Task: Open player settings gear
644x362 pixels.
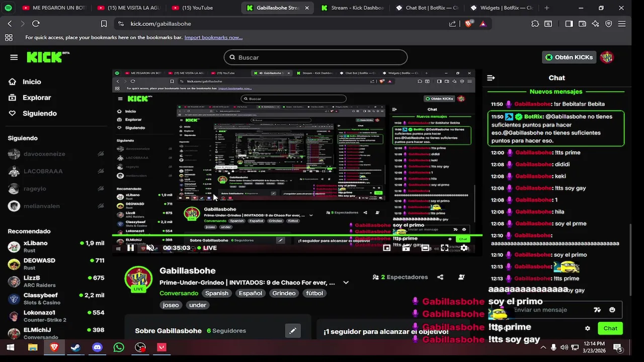Action: click(x=464, y=248)
